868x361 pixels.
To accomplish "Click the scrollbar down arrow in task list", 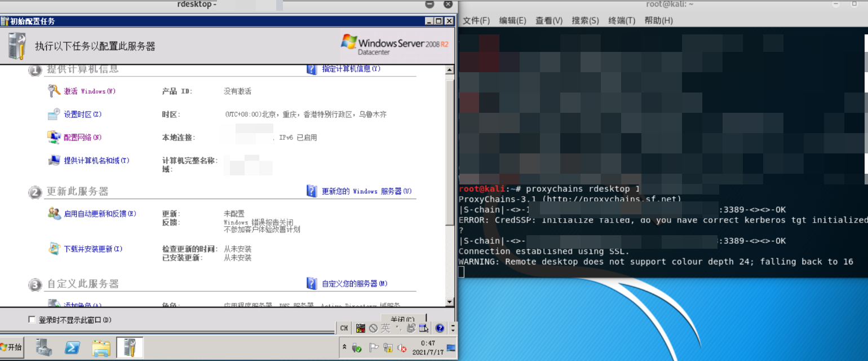I will 450,302.
